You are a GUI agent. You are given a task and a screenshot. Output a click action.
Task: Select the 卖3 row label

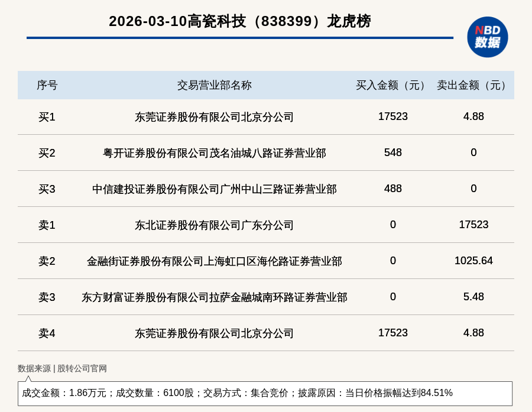(x=47, y=297)
